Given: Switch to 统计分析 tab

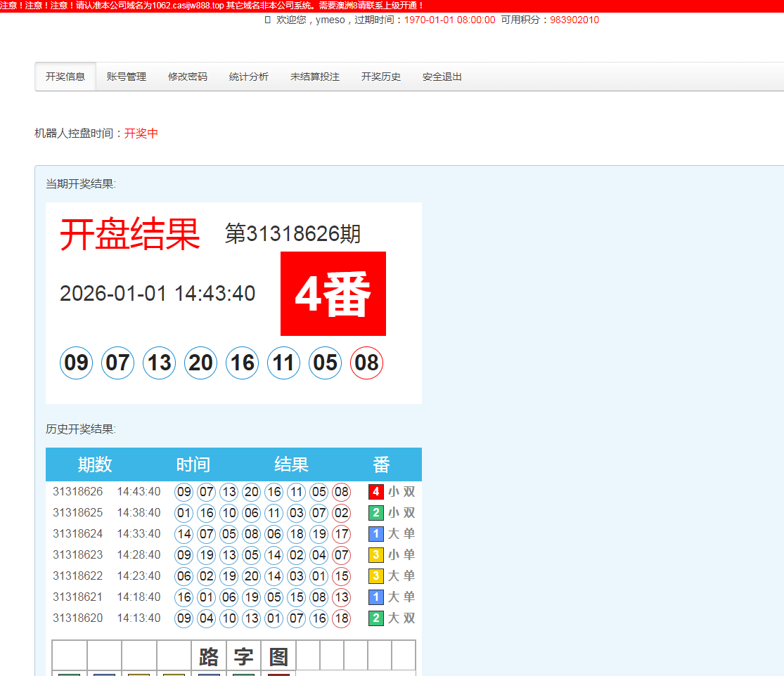Looking at the screenshot, I should [x=249, y=77].
